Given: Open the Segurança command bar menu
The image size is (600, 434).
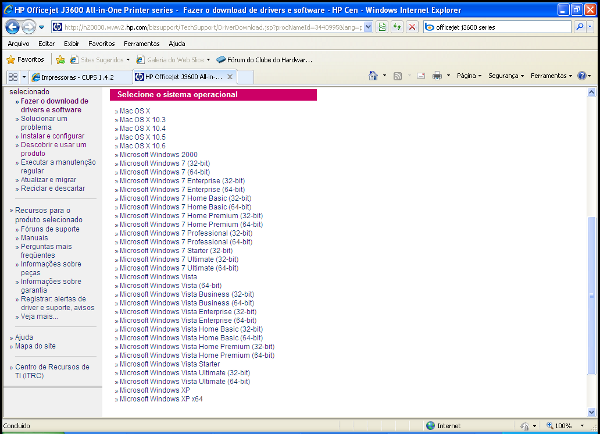Looking at the screenshot, I should click(x=506, y=76).
